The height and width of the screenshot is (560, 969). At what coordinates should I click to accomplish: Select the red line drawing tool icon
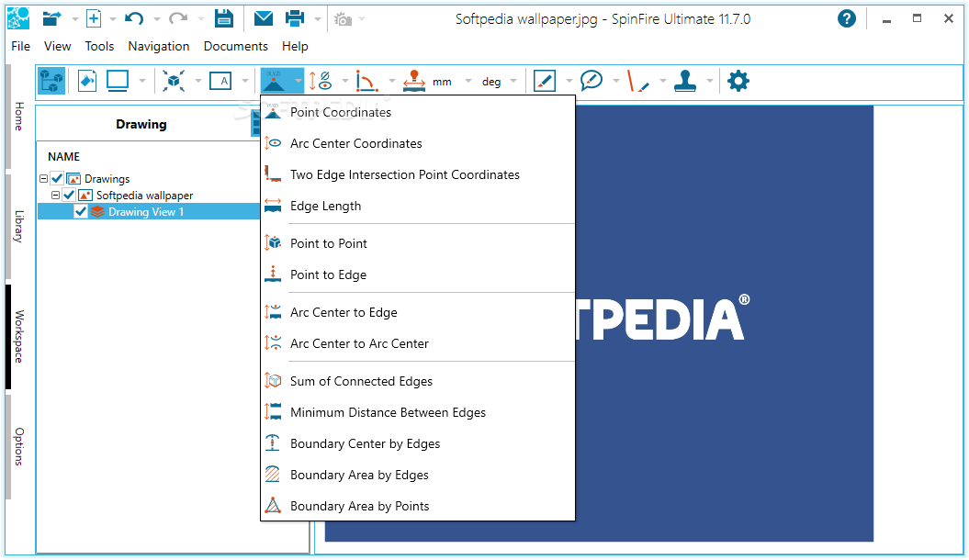tap(637, 81)
